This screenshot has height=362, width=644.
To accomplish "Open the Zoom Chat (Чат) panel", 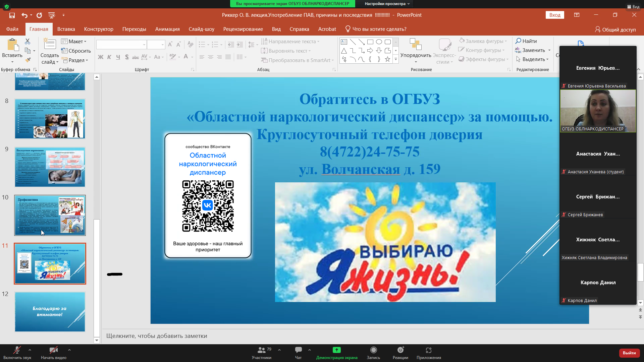I will tap(298, 353).
